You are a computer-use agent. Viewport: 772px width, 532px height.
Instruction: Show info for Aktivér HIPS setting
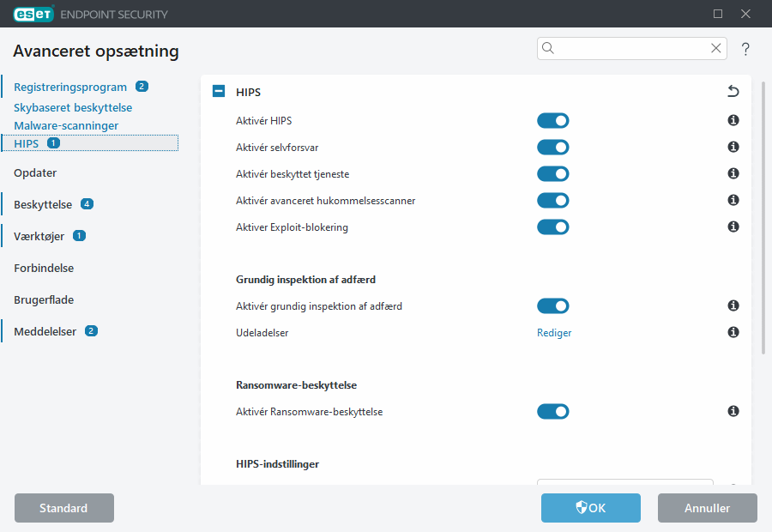tap(733, 120)
